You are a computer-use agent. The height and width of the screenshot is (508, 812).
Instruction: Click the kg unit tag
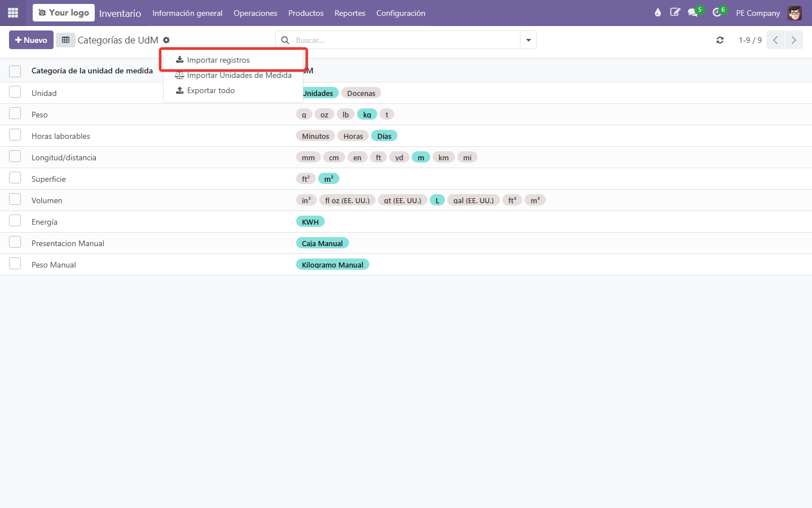coord(367,115)
